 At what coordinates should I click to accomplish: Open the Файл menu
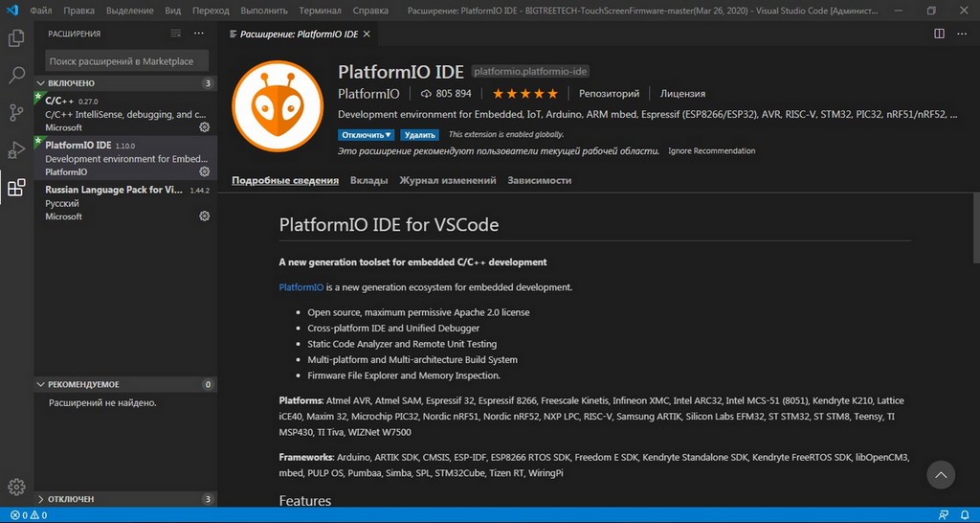point(41,11)
